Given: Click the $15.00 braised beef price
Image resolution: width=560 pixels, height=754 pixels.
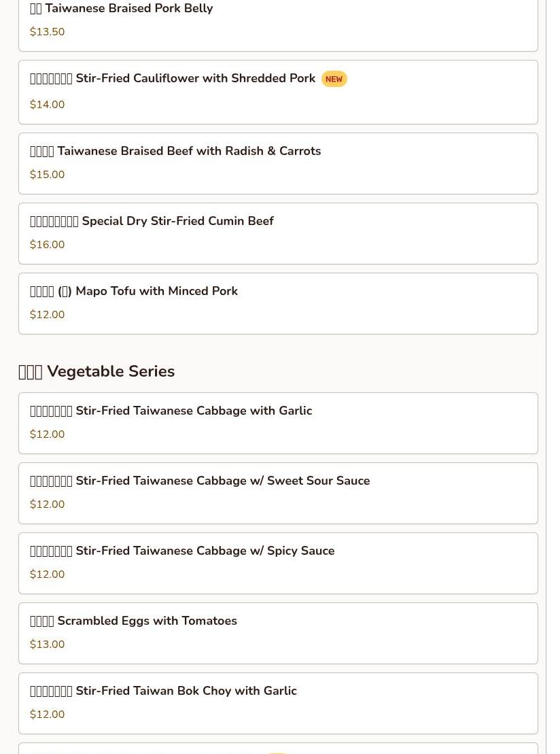Looking at the screenshot, I should (47, 175).
